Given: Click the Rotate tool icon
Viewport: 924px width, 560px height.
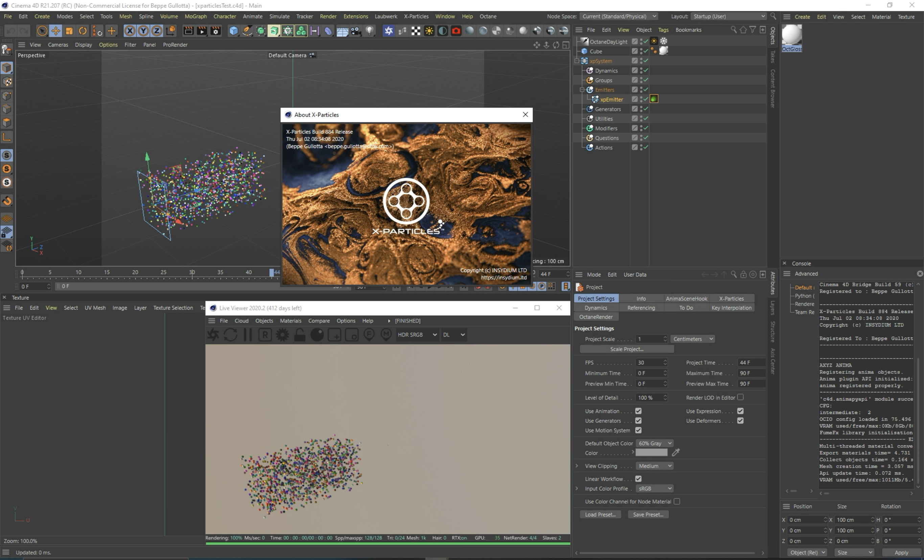Looking at the screenshot, I should [x=83, y=31].
